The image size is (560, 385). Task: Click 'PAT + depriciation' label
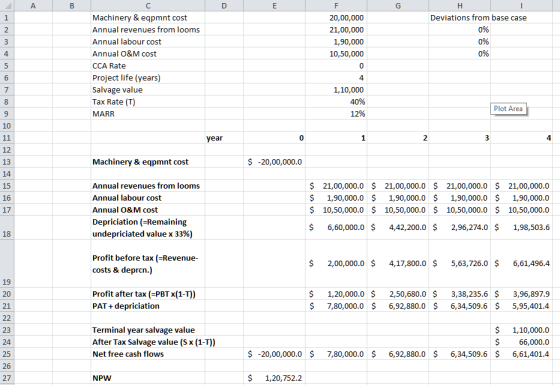click(x=126, y=306)
